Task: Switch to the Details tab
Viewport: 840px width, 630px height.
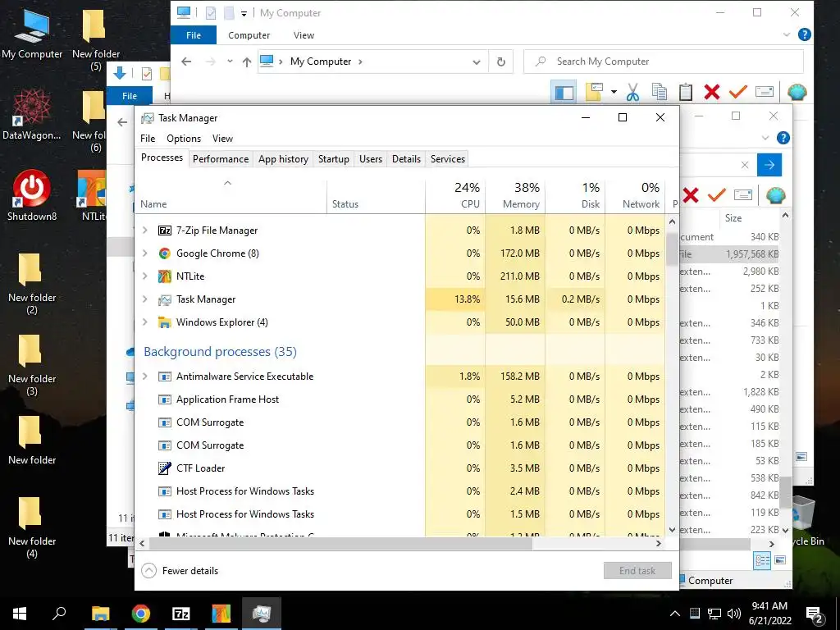Action: (406, 159)
